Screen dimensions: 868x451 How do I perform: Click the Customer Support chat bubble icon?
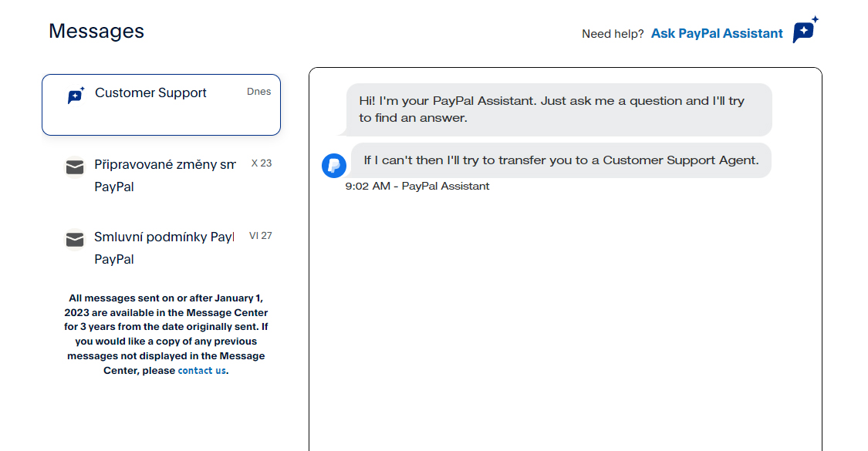coord(76,95)
